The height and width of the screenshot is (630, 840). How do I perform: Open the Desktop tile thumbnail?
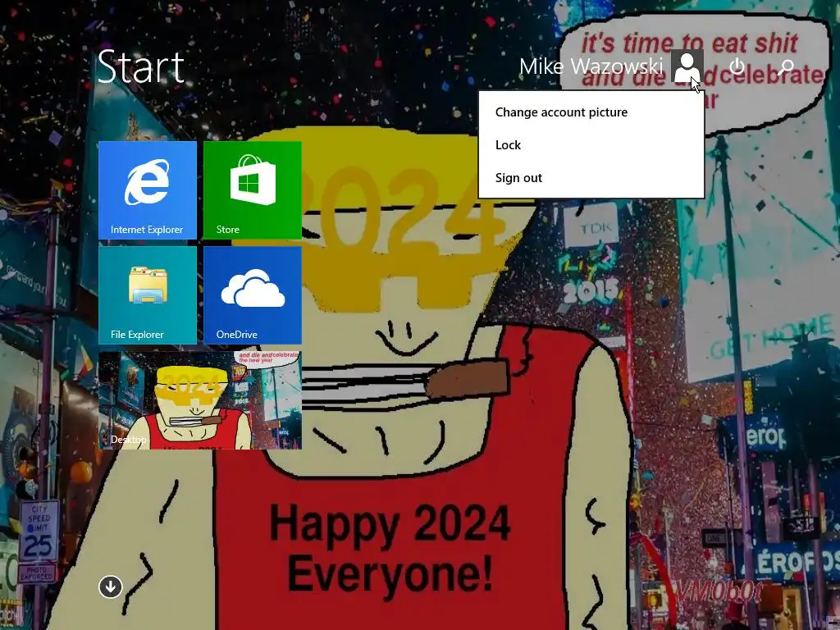pyautogui.click(x=200, y=400)
